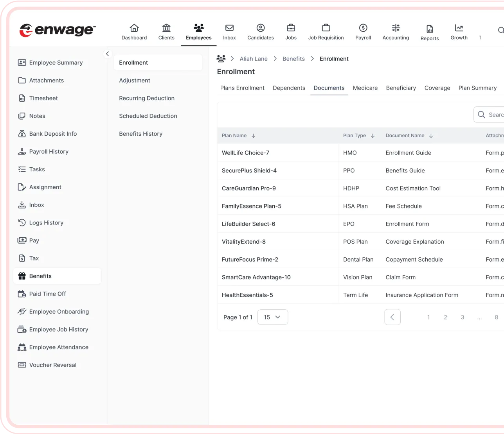Switch to the Medicare tab
The width and height of the screenshot is (504, 434).
point(365,88)
